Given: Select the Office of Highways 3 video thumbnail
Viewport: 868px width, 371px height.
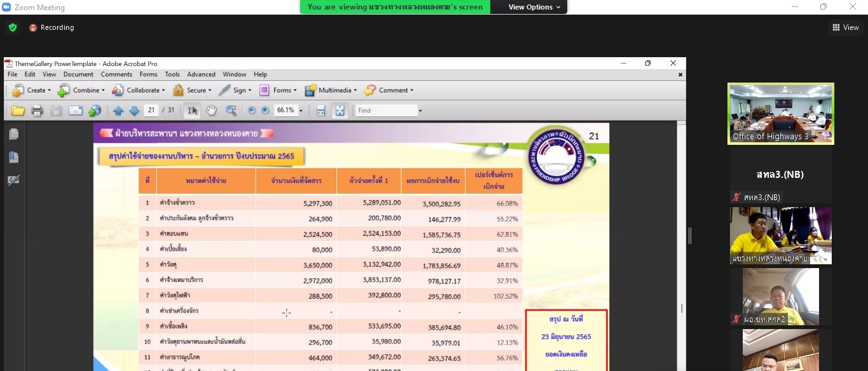Looking at the screenshot, I should click(780, 113).
